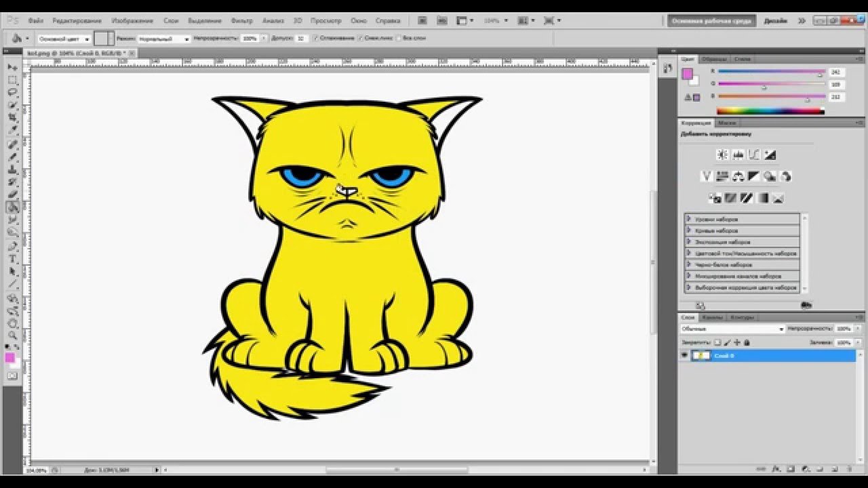Add a Vibrance adjustment
This screenshot has width=868, height=488.
[706, 176]
